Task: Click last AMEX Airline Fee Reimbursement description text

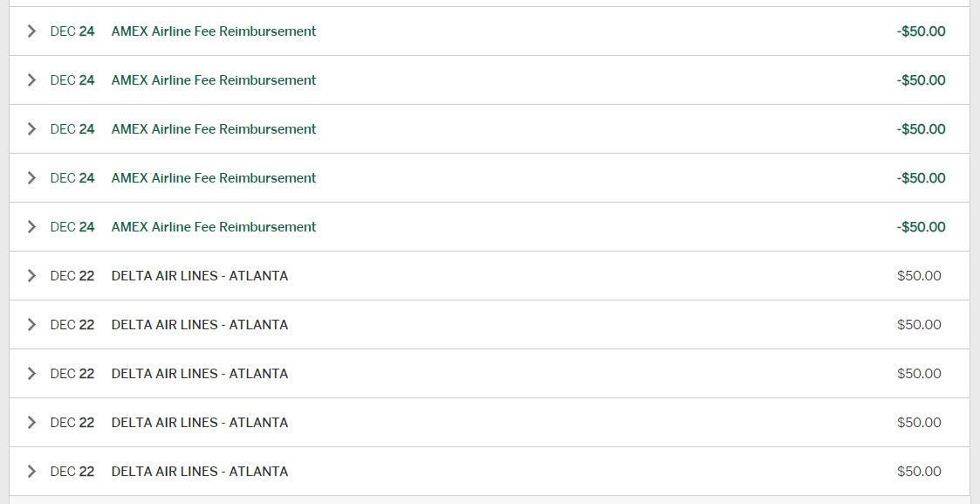Action: tap(214, 227)
